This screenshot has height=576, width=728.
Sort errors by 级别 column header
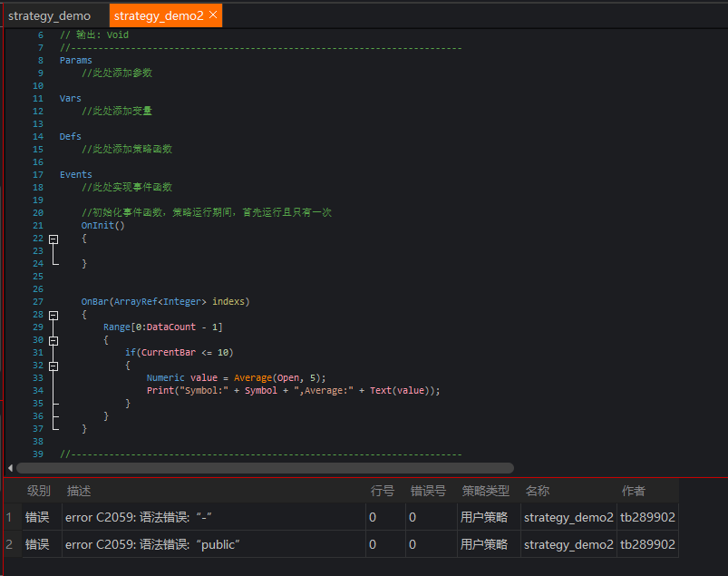[38, 491]
